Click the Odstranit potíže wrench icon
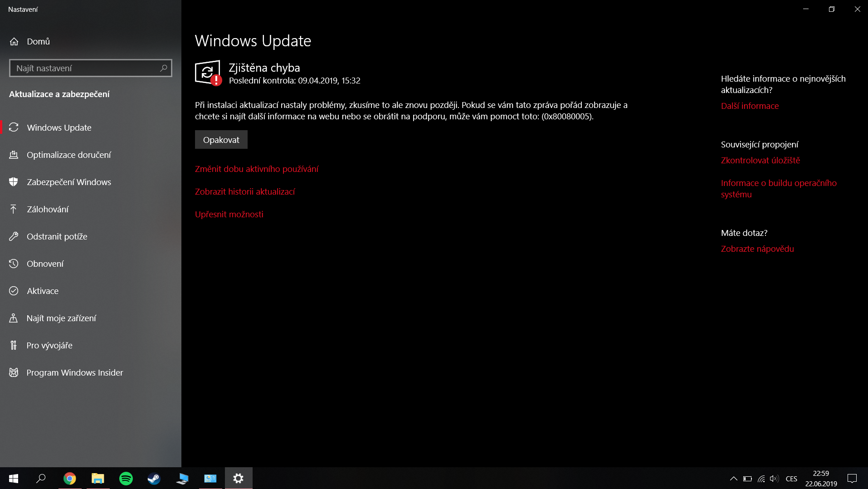Screen dimensions: 868x489 (x=14, y=236)
